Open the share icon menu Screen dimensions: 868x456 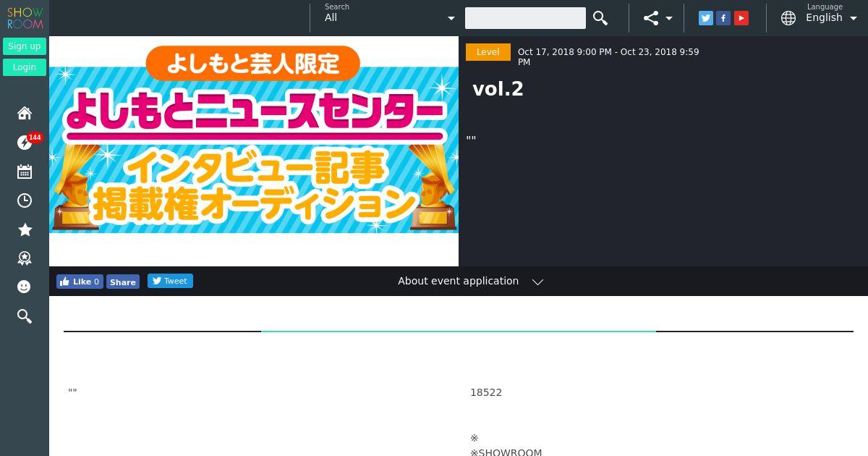(651, 18)
